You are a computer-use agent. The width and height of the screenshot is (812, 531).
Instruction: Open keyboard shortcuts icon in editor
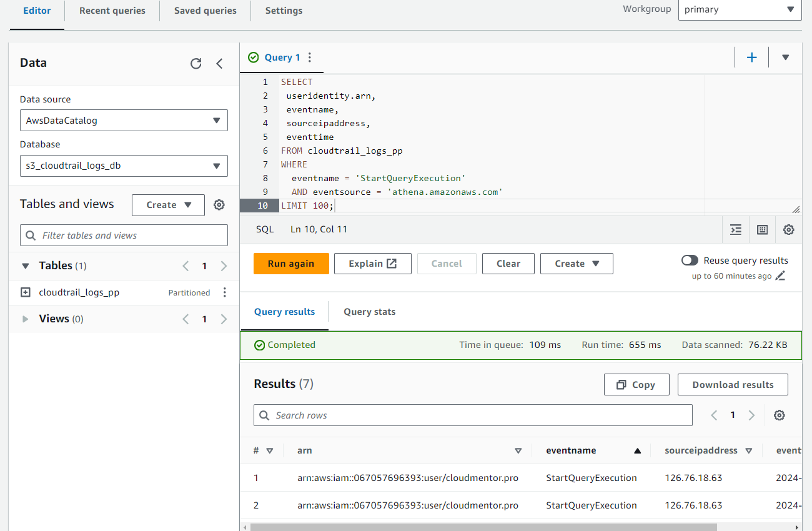762,230
